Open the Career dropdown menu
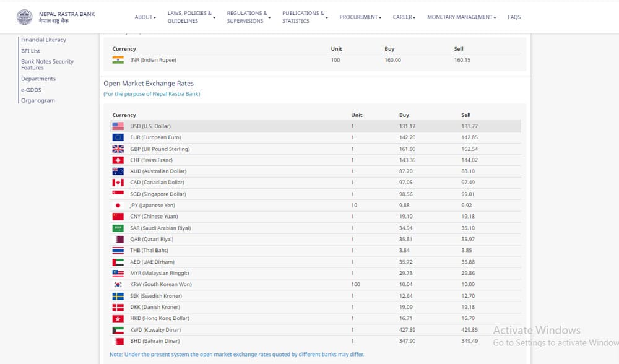The width and height of the screenshot is (619, 364). [x=404, y=17]
